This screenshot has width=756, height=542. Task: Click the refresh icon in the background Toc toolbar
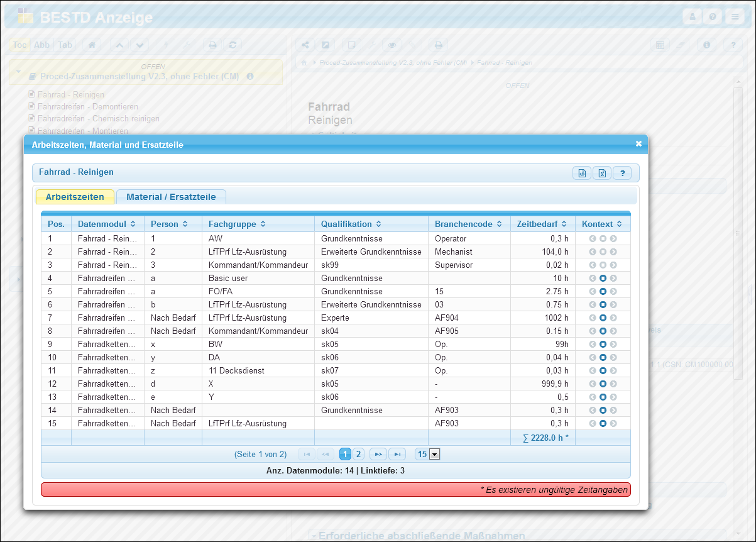[233, 45]
